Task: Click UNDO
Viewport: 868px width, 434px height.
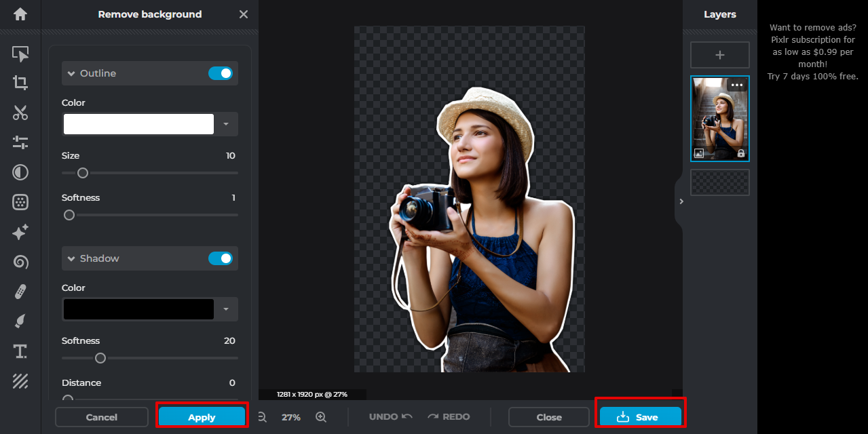Action: pyautogui.click(x=390, y=417)
